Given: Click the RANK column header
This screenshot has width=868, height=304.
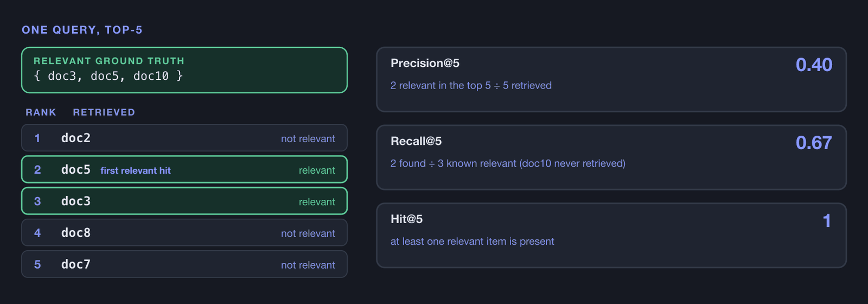Looking at the screenshot, I should (x=41, y=112).
